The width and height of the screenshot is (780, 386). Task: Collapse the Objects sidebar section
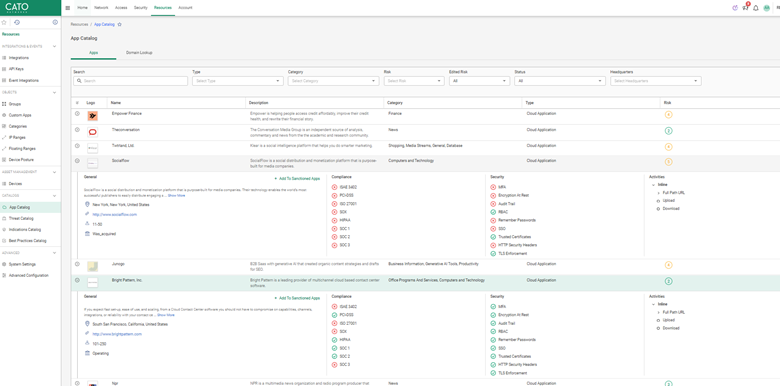coord(54,93)
